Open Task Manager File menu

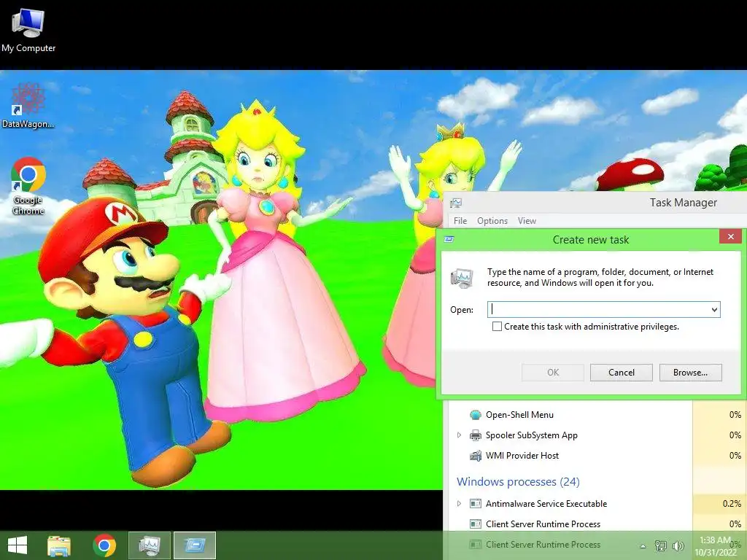click(460, 221)
